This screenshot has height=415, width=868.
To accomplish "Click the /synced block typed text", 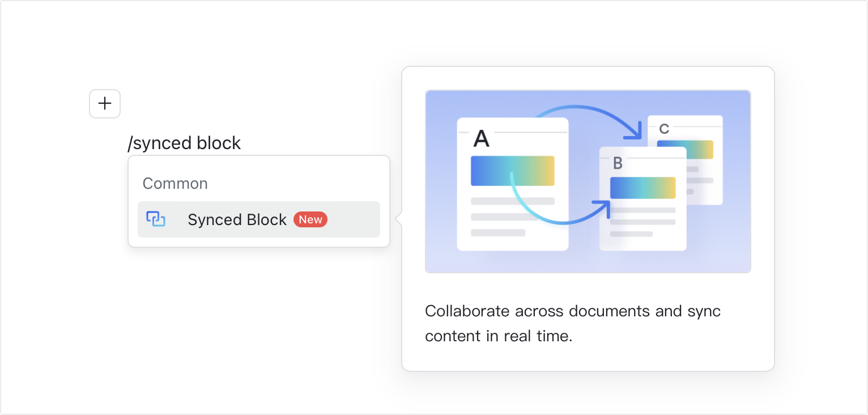I will tap(185, 143).
